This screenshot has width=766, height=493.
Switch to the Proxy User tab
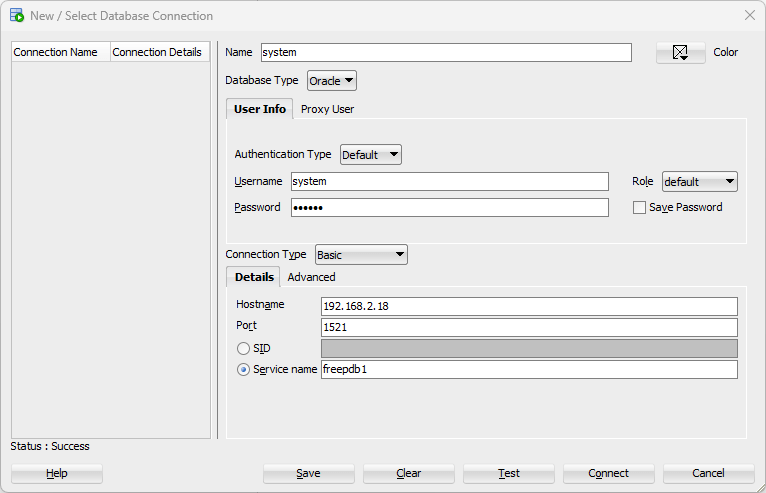(327, 109)
